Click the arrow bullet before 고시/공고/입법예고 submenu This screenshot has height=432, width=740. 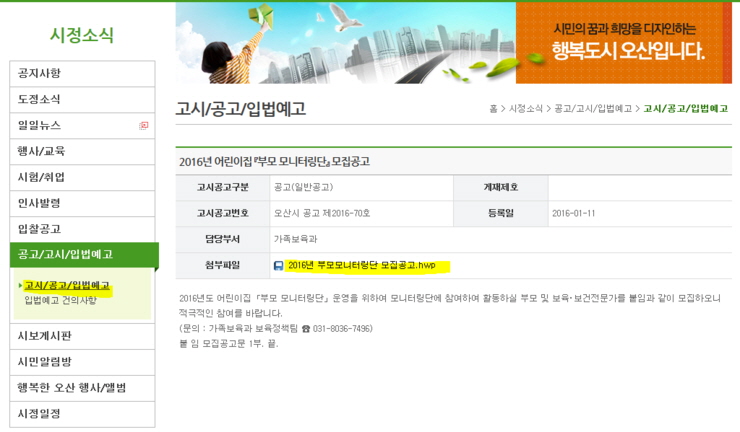tap(20, 286)
